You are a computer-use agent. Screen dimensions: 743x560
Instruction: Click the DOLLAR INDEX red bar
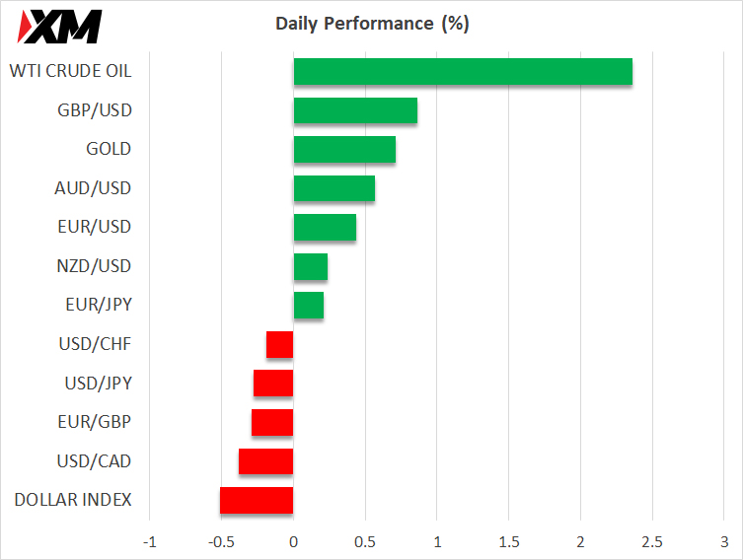[x=257, y=501]
